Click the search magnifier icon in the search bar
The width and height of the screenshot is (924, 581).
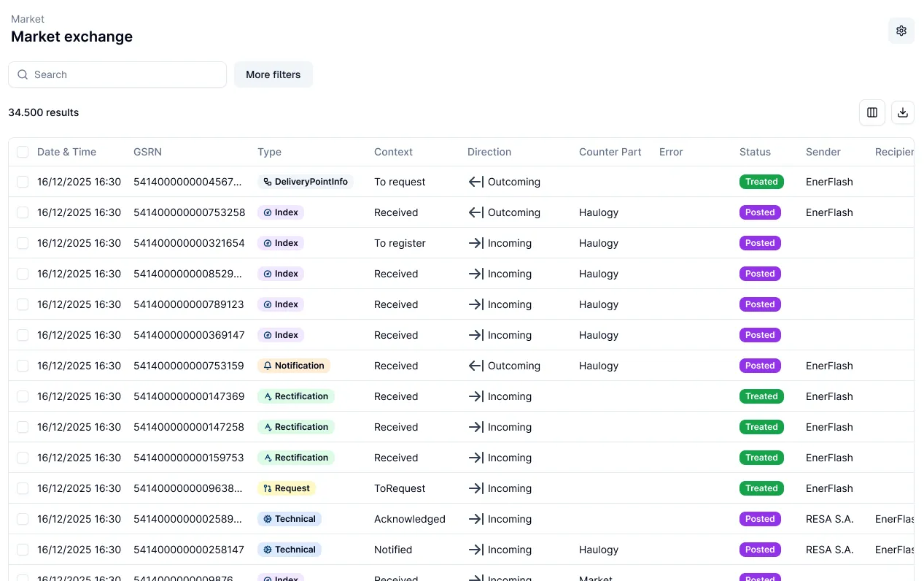click(23, 74)
